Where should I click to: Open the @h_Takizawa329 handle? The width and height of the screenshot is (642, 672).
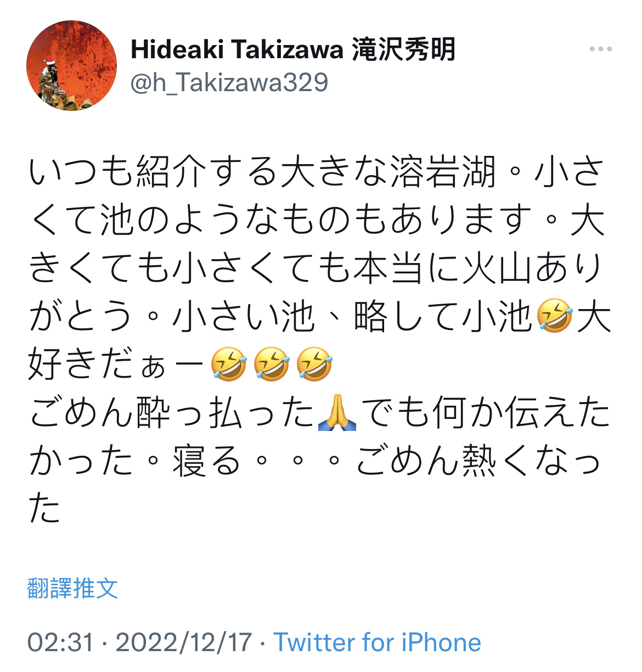pos(229,82)
